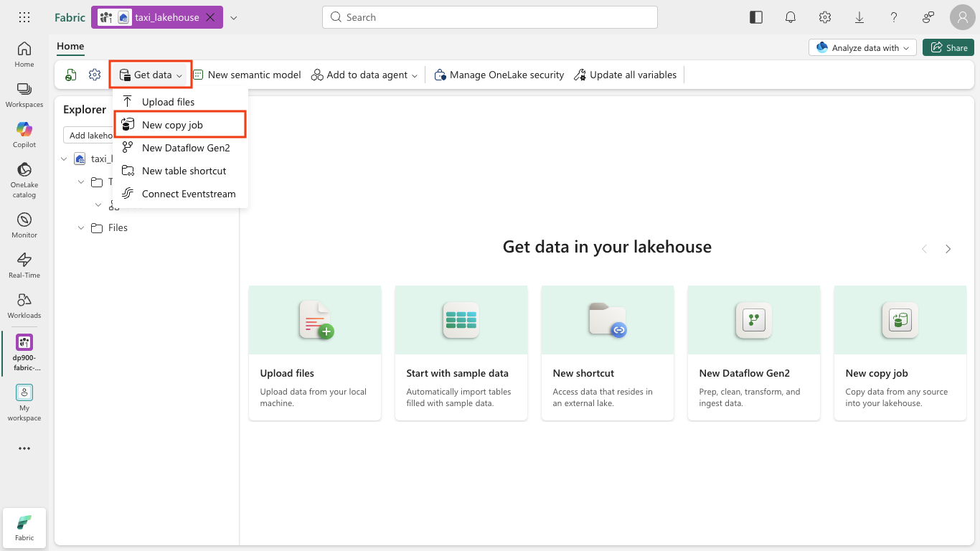Open the Get data dropdown

151,75
